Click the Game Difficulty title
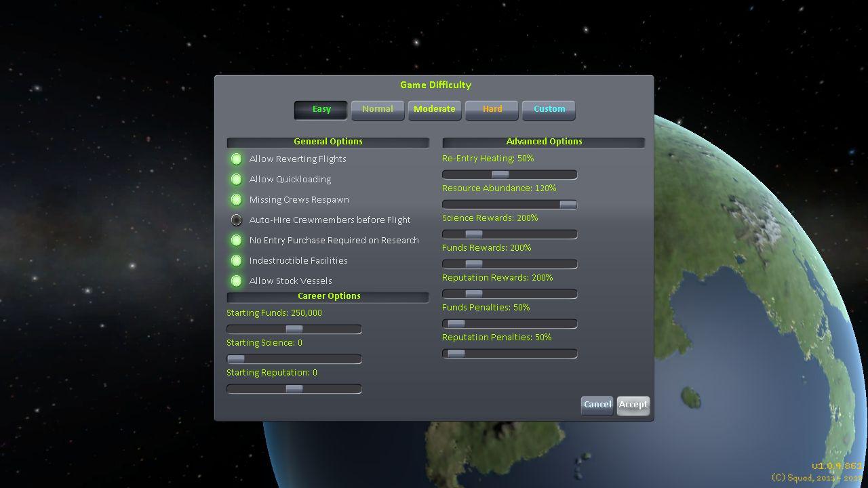Image resolution: width=868 pixels, height=488 pixels. pyautogui.click(x=435, y=85)
